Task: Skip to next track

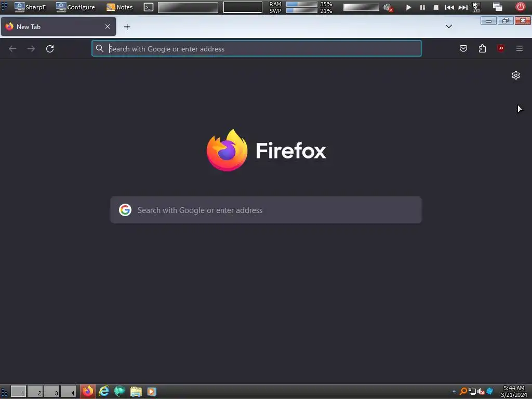Action: point(463,7)
